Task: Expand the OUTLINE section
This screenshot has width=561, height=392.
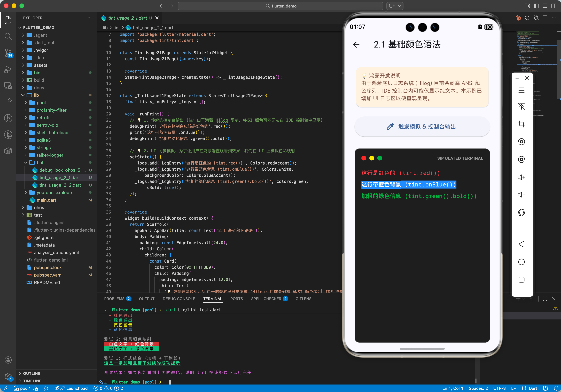Action: pyautogui.click(x=32, y=373)
